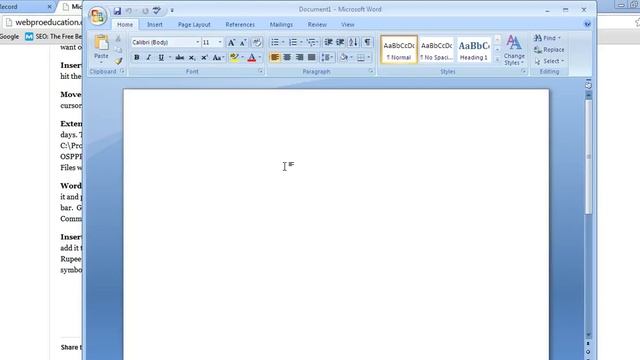
Task: Apply red font color
Action: coord(252,58)
